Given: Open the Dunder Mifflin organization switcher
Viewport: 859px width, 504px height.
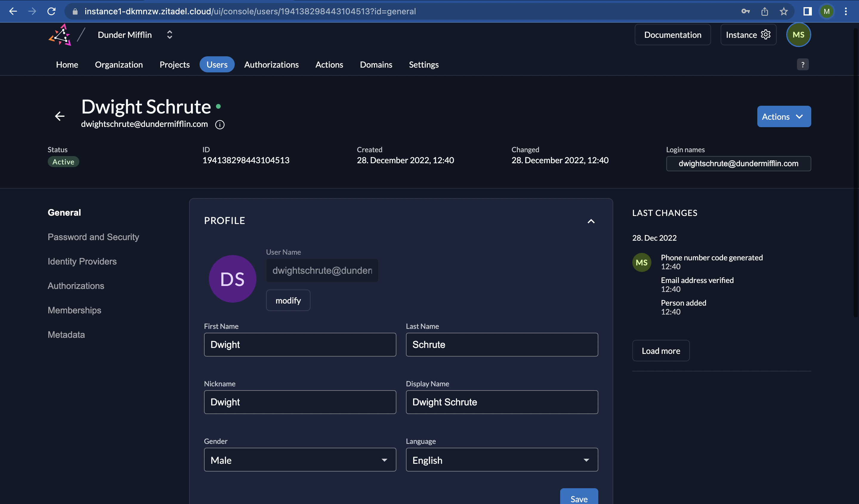Looking at the screenshot, I should click(169, 35).
